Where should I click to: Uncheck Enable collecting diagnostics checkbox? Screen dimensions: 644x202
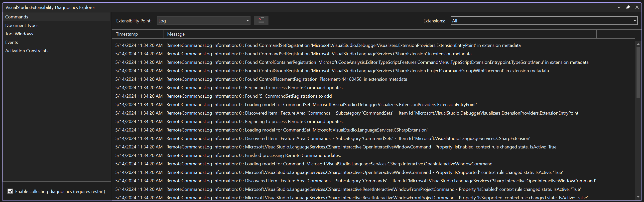click(x=10, y=191)
